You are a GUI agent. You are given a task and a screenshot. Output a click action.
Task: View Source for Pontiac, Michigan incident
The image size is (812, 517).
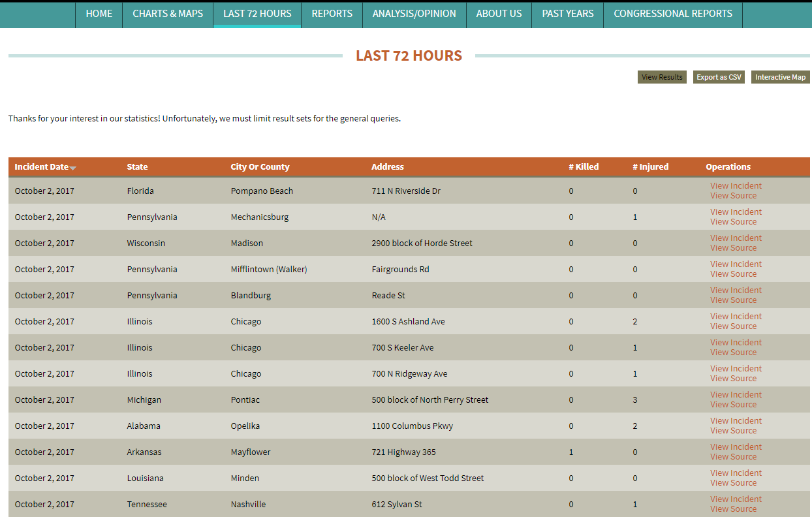pos(733,405)
